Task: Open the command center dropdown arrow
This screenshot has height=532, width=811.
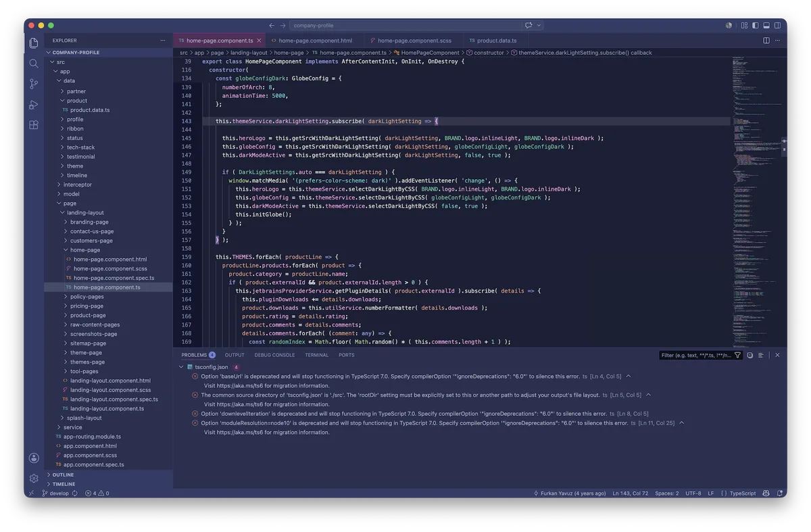Action: pos(539,26)
